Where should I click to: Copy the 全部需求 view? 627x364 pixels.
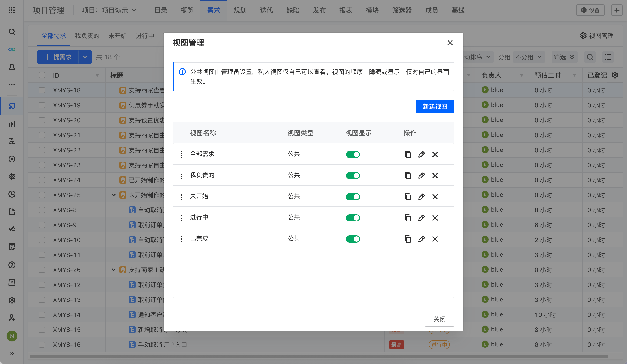[408, 154]
